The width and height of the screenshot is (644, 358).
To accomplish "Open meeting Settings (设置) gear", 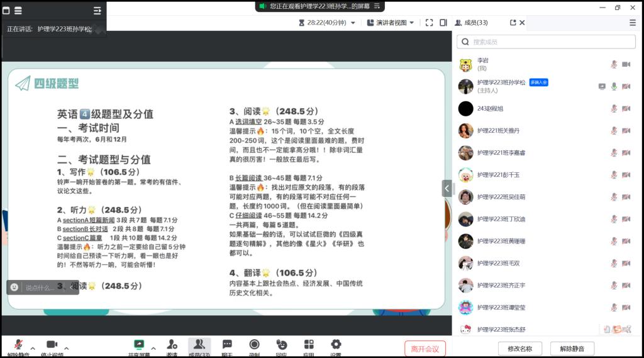I will [336, 345].
